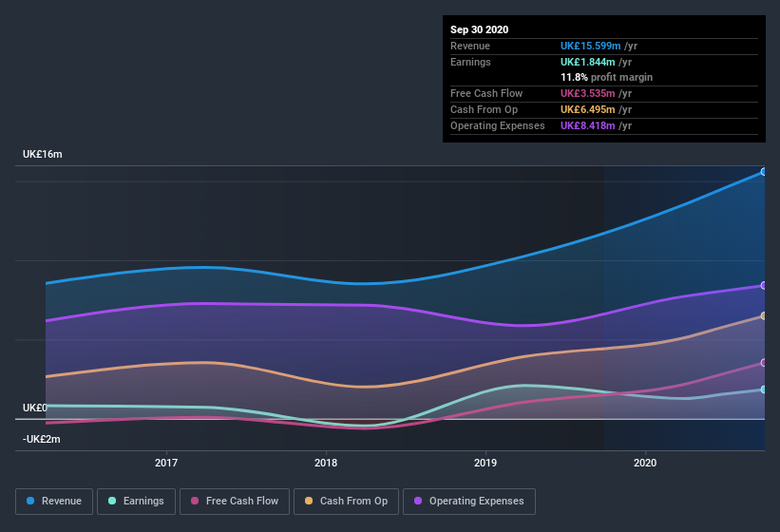
Task: Click the Revenue label in tooltip
Action: pyautogui.click(x=470, y=46)
